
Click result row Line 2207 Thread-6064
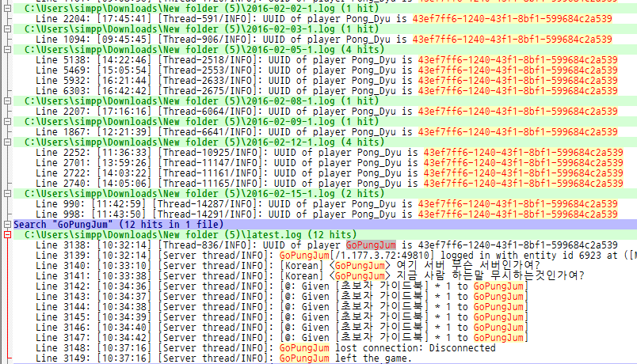tap(326, 112)
